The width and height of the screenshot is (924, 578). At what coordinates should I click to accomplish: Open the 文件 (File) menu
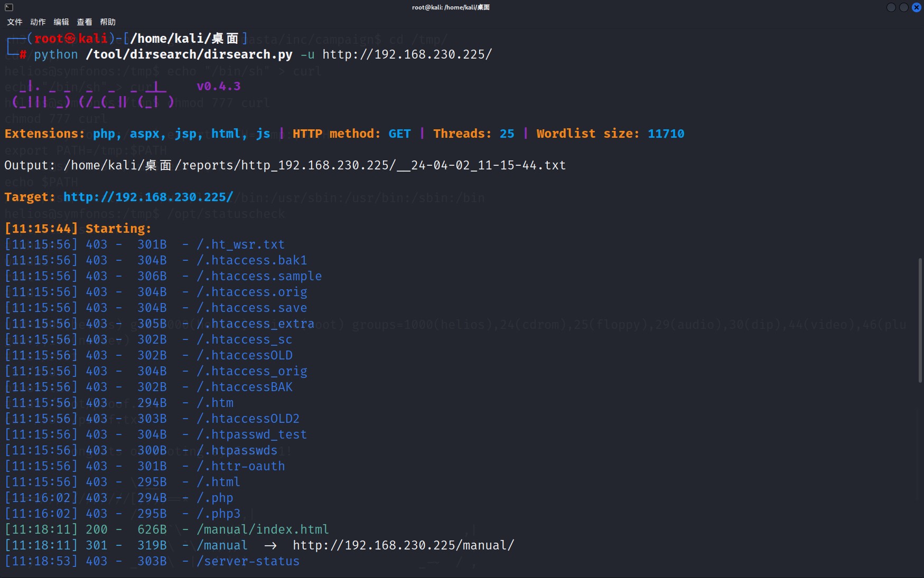click(14, 22)
